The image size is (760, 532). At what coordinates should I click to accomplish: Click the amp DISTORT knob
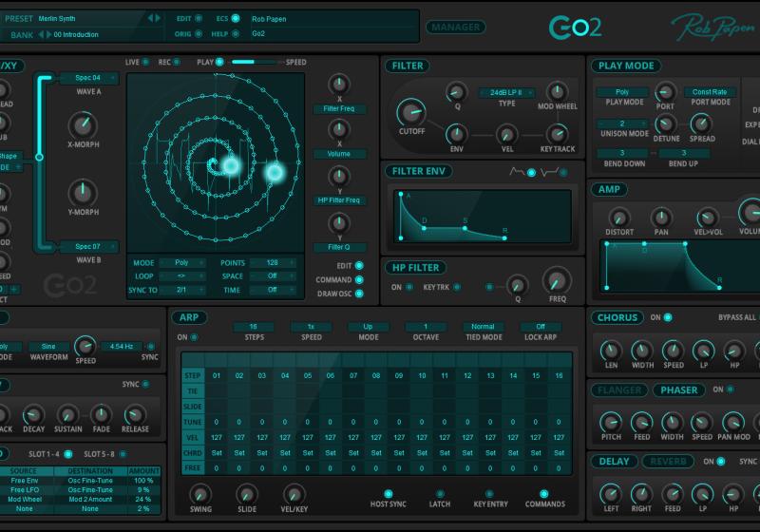(x=619, y=218)
